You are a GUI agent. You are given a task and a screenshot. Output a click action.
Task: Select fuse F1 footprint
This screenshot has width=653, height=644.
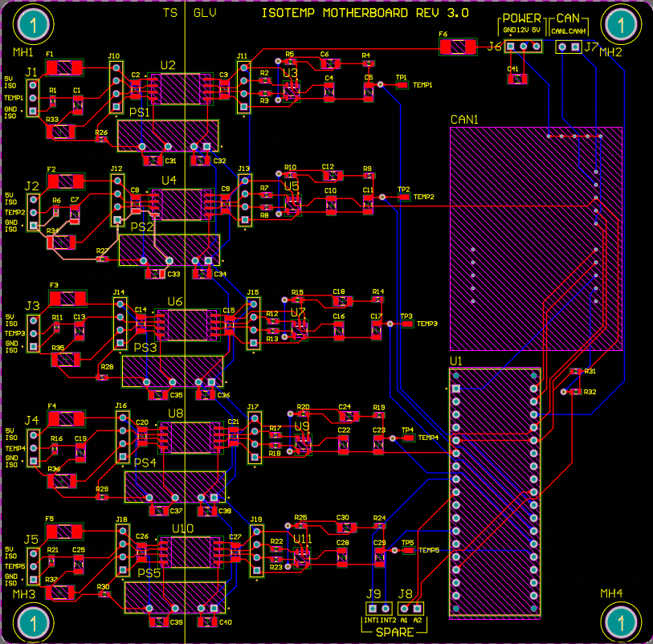pyautogui.click(x=64, y=67)
